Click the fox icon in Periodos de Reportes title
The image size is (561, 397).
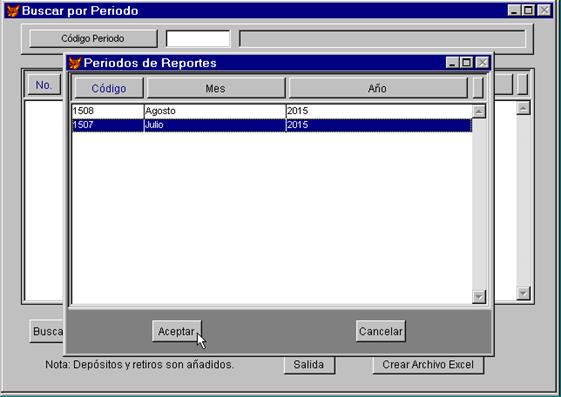[75, 63]
